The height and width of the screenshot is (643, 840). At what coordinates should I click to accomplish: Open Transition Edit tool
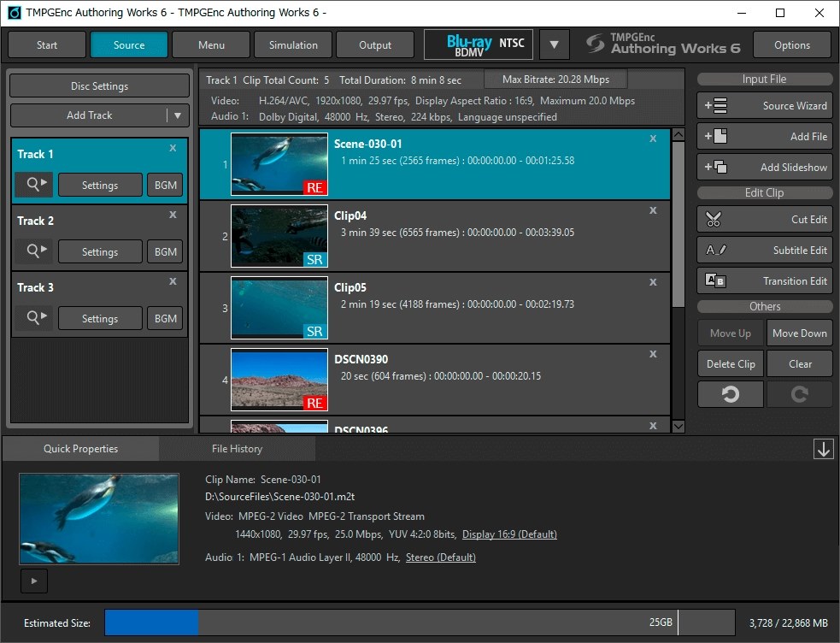click(765, 281)
